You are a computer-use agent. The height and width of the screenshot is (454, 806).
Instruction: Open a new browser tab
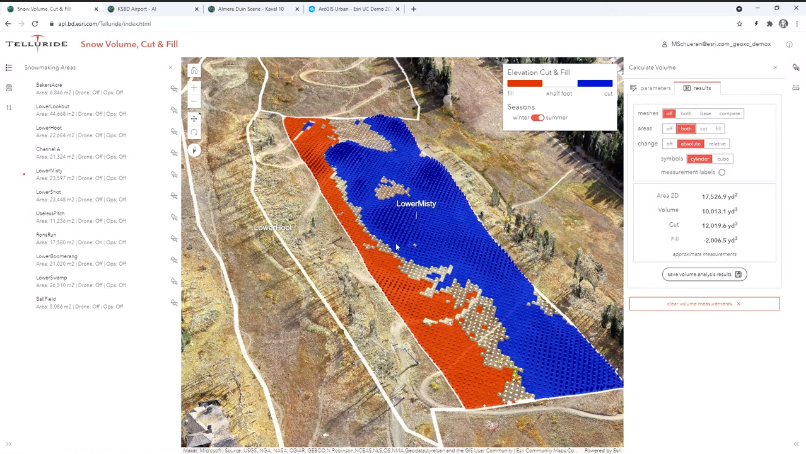coord(413,9)
